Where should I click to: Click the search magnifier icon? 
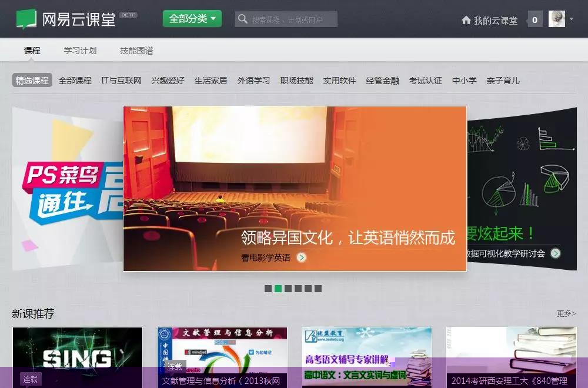243,19
